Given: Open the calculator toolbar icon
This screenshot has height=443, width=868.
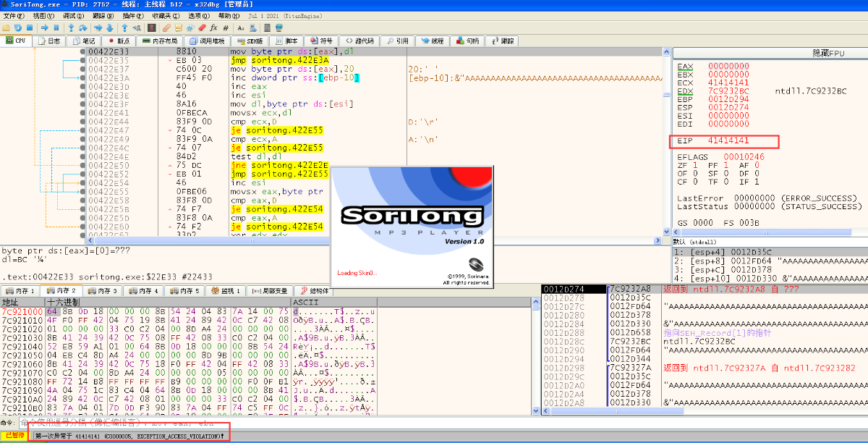Looking at the screenshot, I should pyautogui.click(x=267, y=28).
